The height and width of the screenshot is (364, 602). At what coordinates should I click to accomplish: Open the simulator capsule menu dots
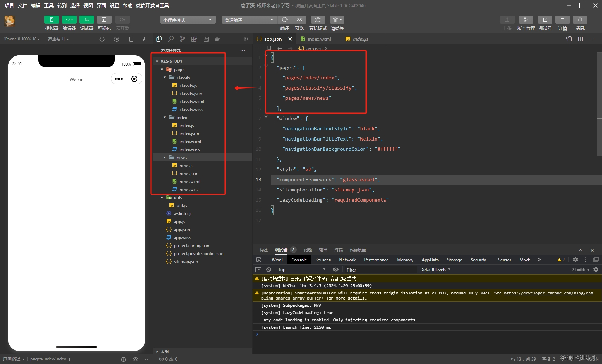[119, 79]
